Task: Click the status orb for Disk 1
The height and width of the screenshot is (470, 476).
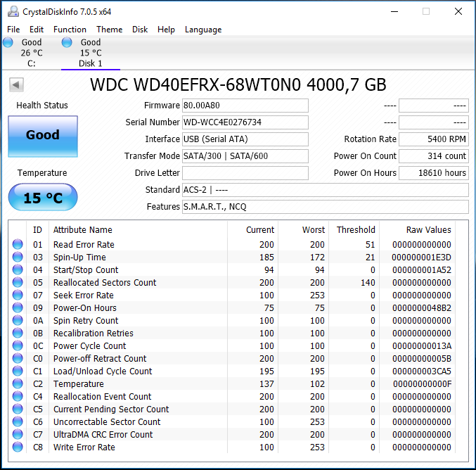Action: 67,42
